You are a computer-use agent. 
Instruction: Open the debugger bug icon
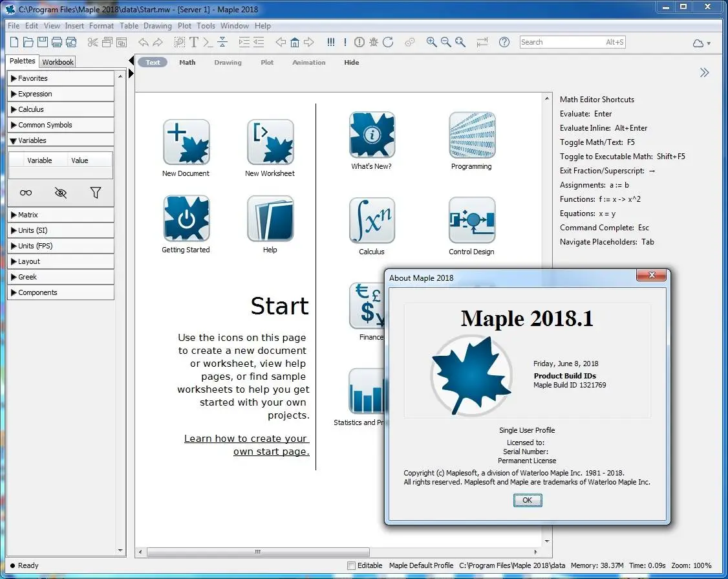374,42
